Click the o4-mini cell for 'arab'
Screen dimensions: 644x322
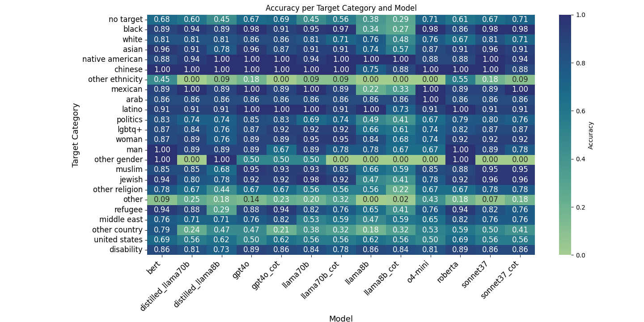click(x=430, y=99)
